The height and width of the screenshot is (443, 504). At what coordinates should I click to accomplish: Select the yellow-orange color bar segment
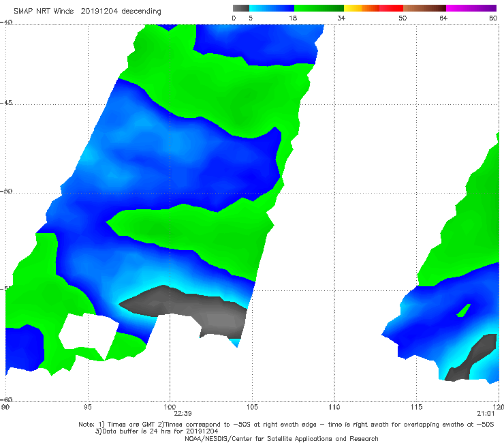click(362, 8)
